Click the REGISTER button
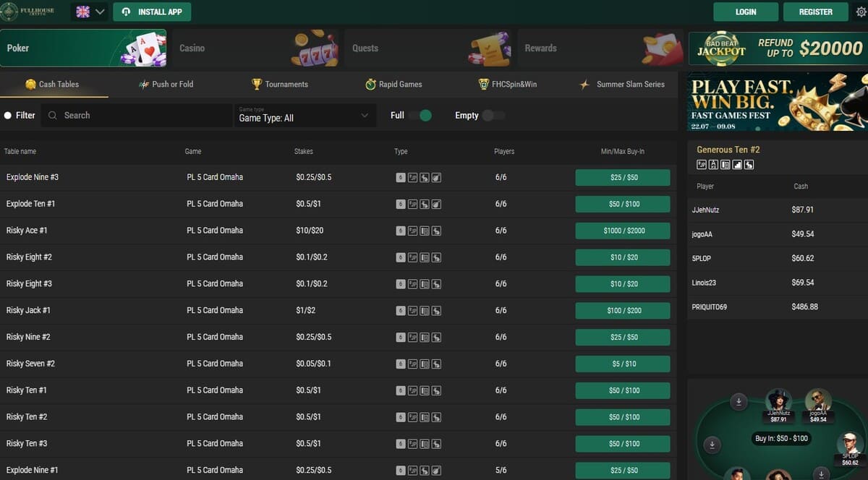868x480 pixels. point(815,12)
